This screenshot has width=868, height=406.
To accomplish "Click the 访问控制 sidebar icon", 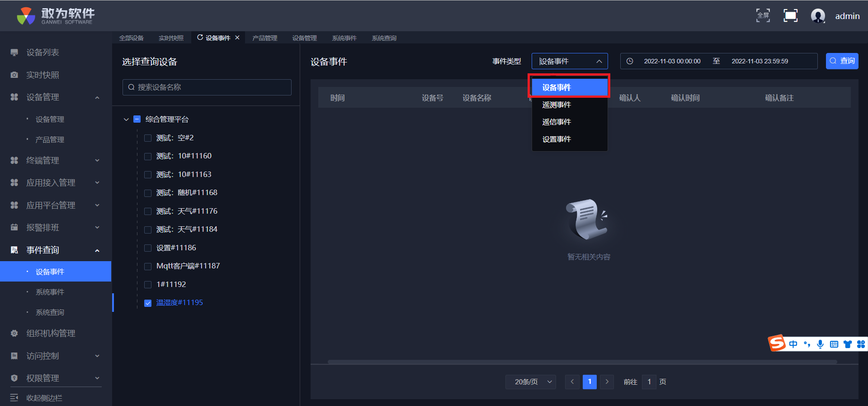I will pyautogui.click(x=14, y=356).
